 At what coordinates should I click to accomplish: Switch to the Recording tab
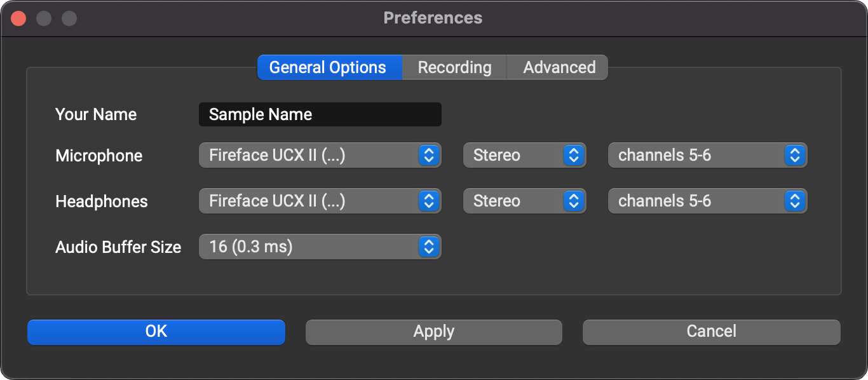point(454,67)
